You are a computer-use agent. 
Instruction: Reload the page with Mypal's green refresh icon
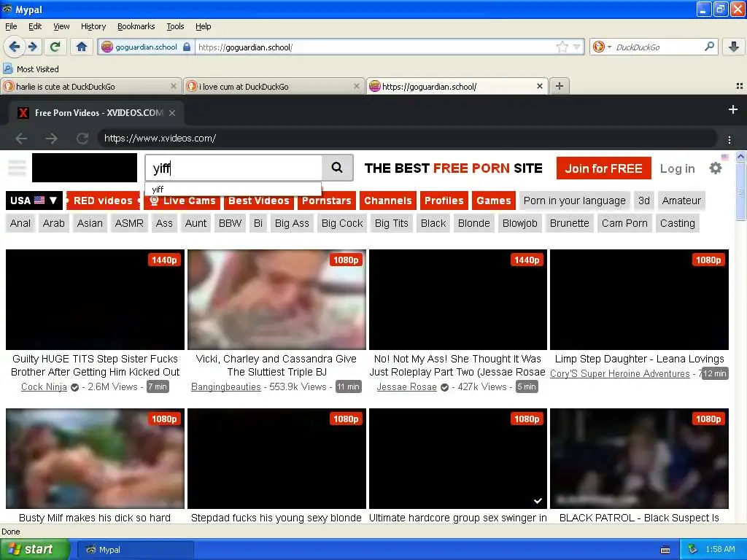coord(55,47)
